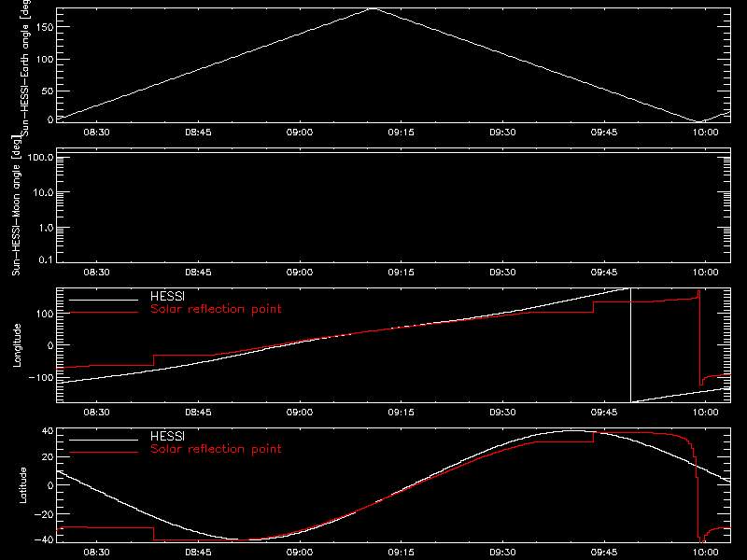Click the 1.0 tick label in Moon angle plot
Viewport: 747px width, 560px height.
46,228
